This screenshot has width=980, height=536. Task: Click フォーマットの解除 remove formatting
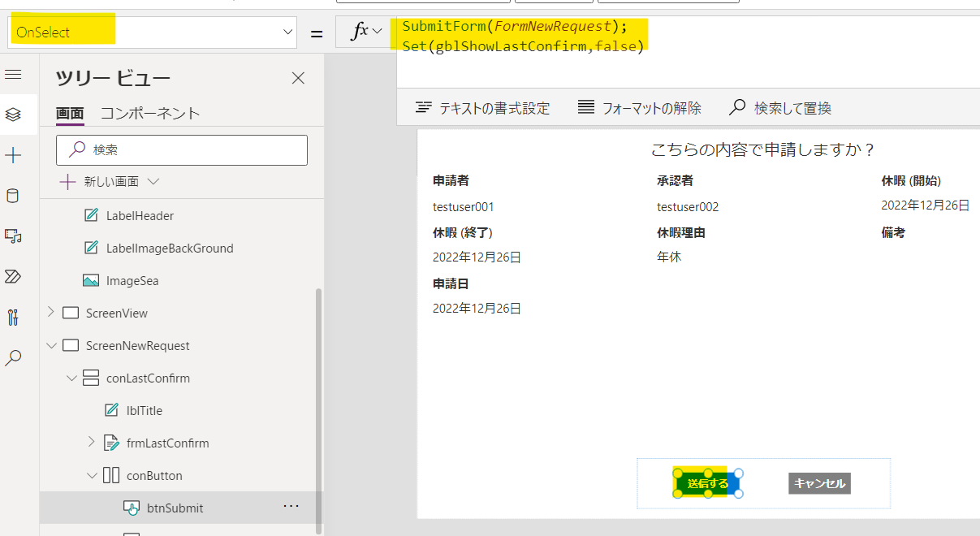coord(640,108)
